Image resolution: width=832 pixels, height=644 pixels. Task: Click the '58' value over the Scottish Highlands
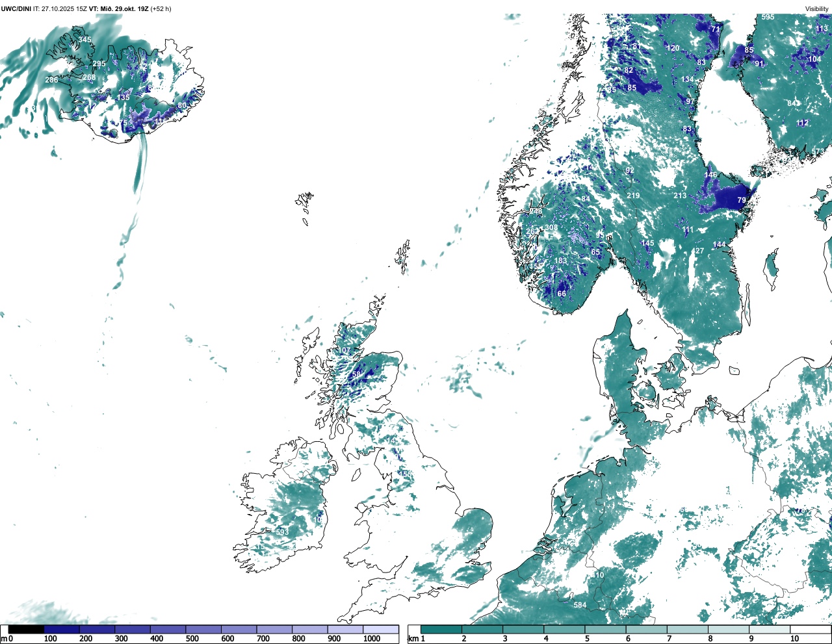tap(356, 375)
